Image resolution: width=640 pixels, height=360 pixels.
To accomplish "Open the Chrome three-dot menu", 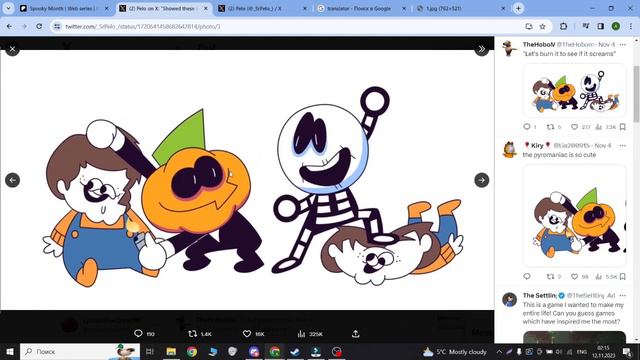I will click(x=631, y=26).
